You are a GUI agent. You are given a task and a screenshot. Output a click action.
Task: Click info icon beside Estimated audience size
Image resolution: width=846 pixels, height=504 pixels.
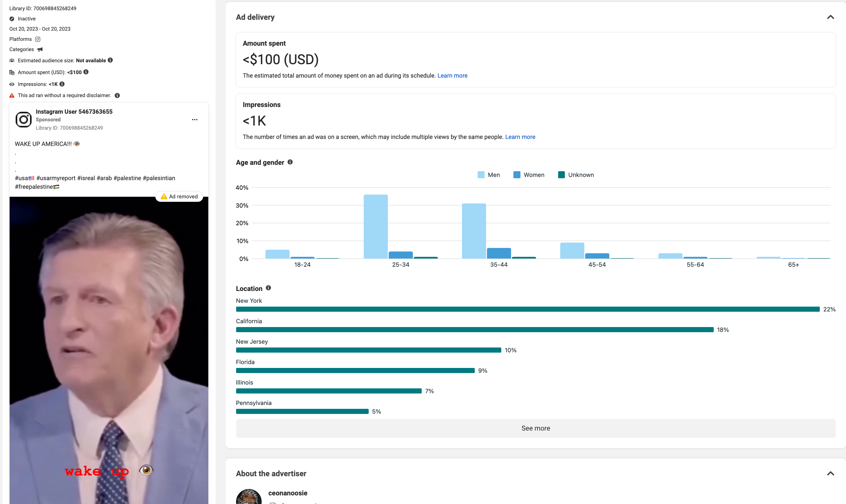pos(110,60)
